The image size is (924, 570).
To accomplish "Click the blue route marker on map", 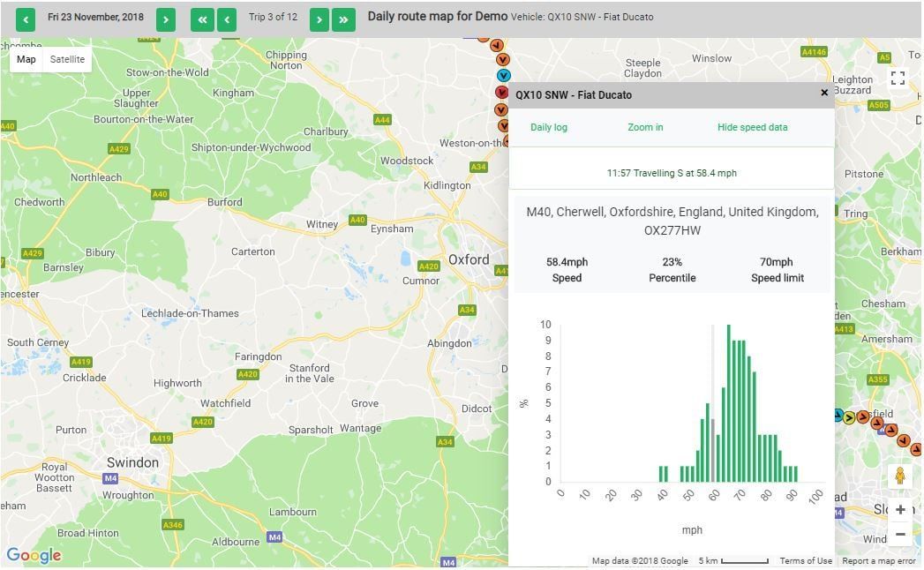I will pyautogui.click(x=504, y=76).
